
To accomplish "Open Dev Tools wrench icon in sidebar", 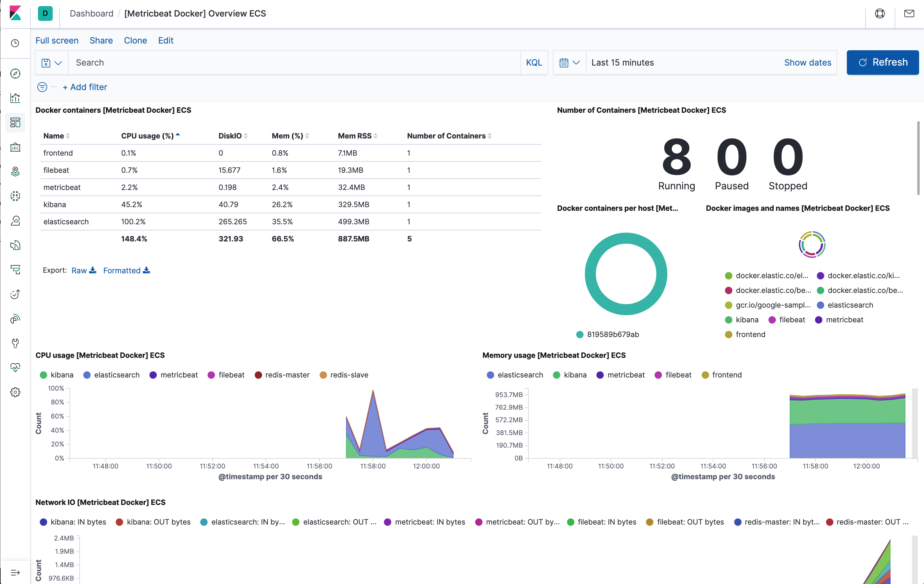I will pos(15,343).
